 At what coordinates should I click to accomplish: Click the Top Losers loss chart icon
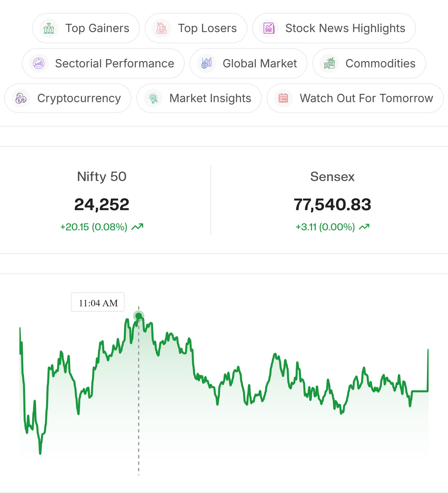(161, 28)
